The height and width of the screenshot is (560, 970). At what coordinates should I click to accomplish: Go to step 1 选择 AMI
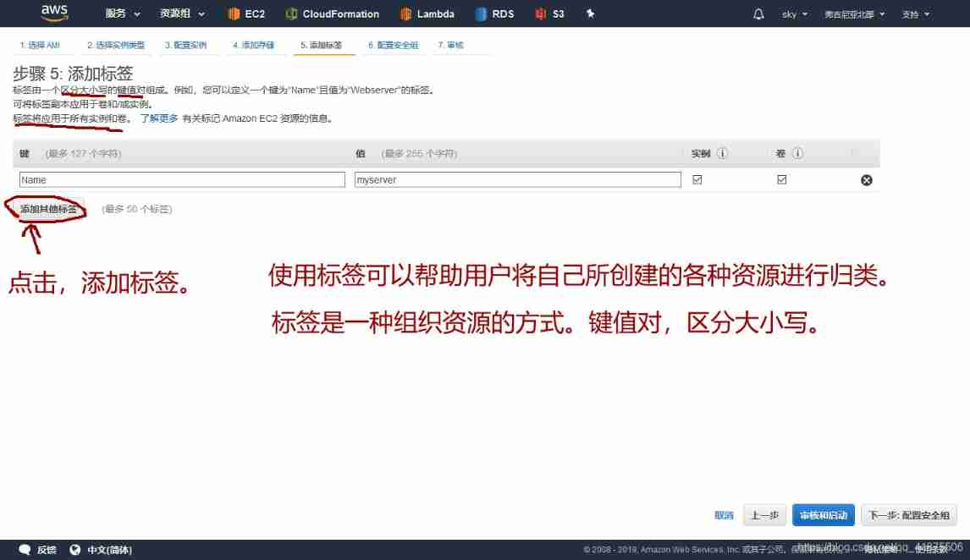(40, 45)
